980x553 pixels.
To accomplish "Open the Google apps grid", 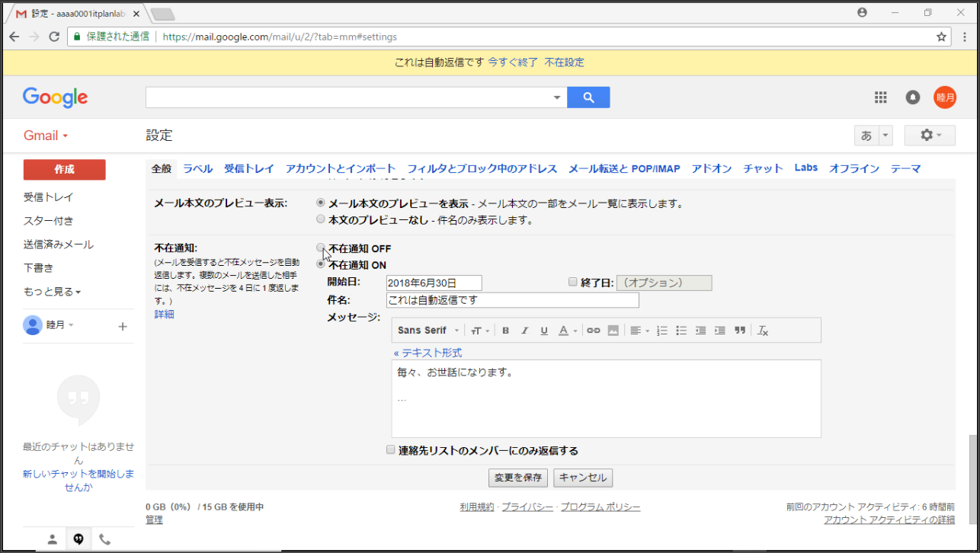I will click(881, 97).
